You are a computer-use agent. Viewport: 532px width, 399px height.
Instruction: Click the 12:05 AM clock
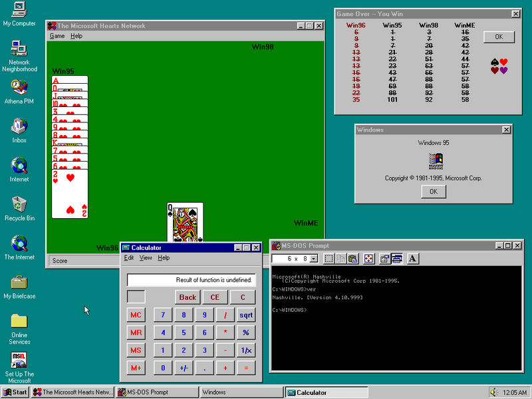[515, 392]
